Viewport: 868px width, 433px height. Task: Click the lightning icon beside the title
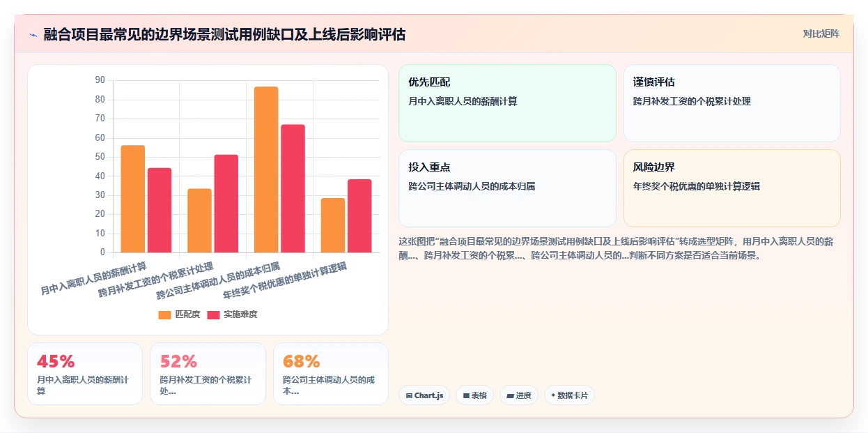(x=33, y=35)
